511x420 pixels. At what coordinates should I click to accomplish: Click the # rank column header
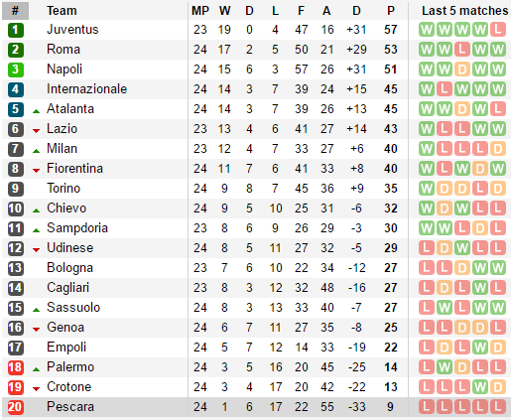click(x=15, y=11)
